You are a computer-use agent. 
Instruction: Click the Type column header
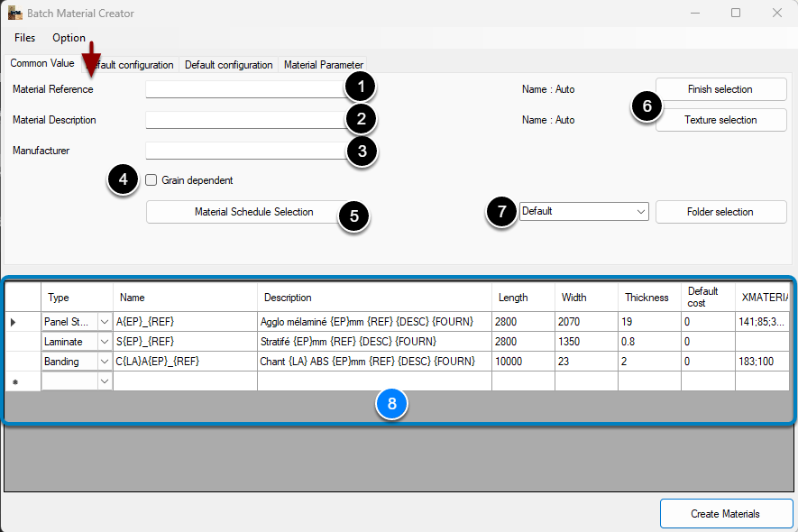pos(77,298)
